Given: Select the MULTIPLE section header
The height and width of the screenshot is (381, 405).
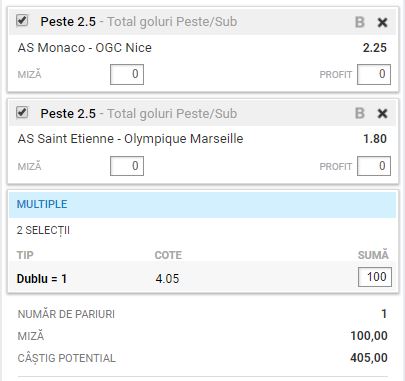Looking at the screenshot, I should click(x=202, y=204).
